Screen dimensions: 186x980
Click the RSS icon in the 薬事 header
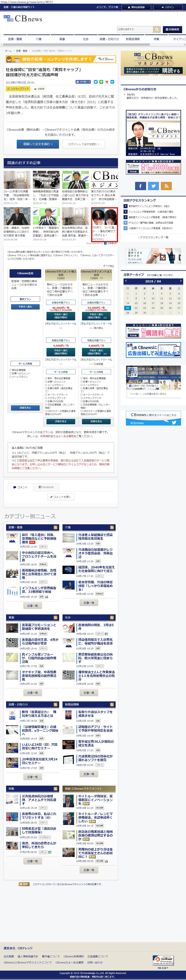click(56, 618)
